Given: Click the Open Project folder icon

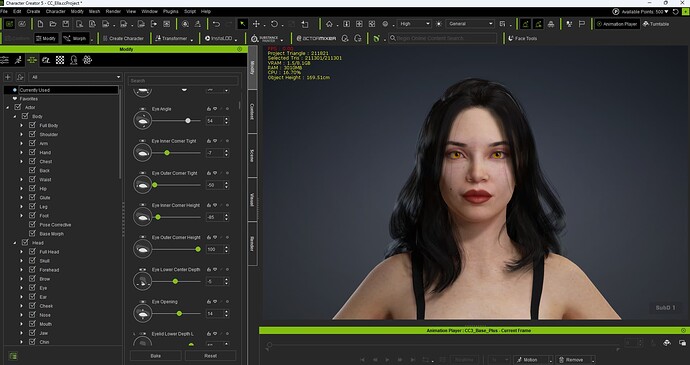Looking at the screenshot, I should coord(53,24).
